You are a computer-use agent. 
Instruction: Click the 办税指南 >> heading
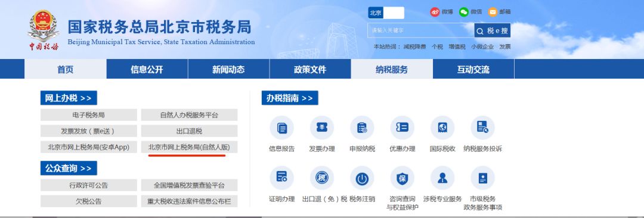tap(290, 98)
